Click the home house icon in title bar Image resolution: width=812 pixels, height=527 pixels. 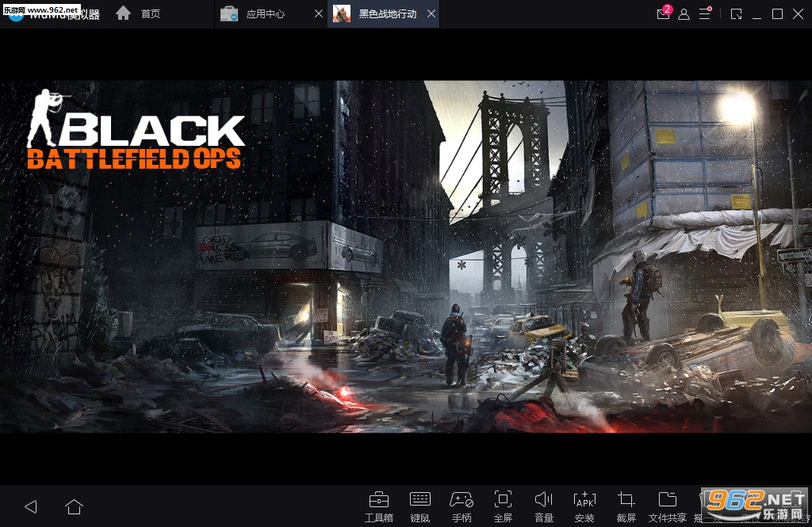pyautogui.click(x=123, y=13)
